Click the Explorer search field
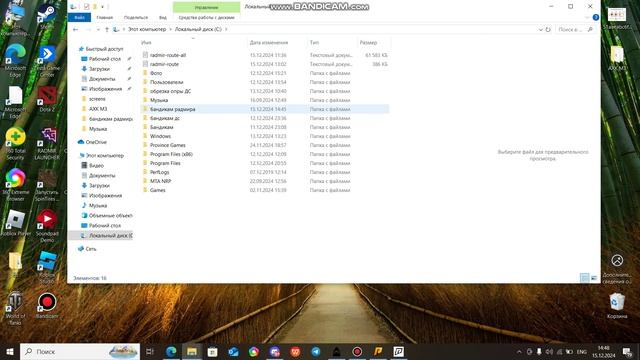 [576, 29]
